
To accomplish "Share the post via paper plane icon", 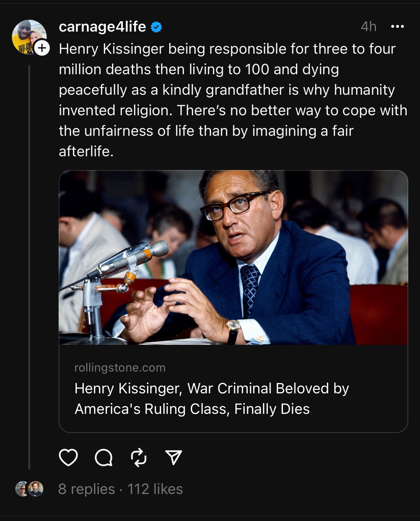I will coord(173,458).
